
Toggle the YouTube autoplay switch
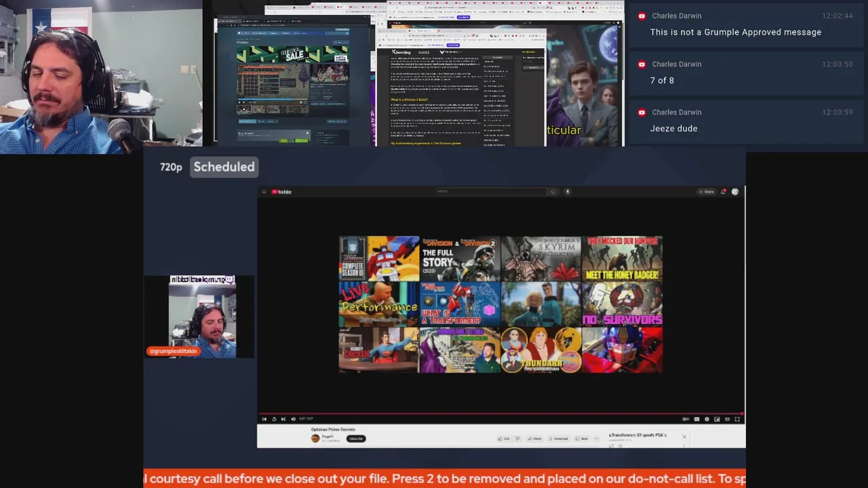tap(686, 419)
